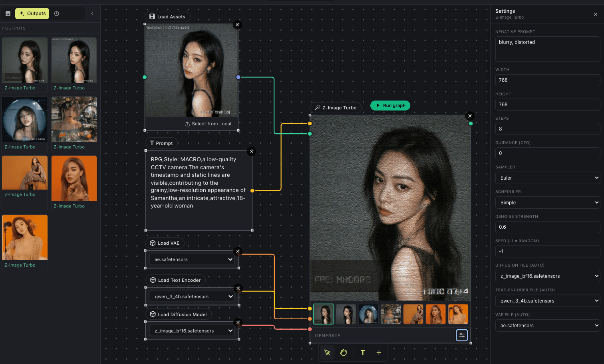Image resolution: width=604 pixels, height=364 pixels.
Task: Remove the Load Assets node
Action: (237, 25)
